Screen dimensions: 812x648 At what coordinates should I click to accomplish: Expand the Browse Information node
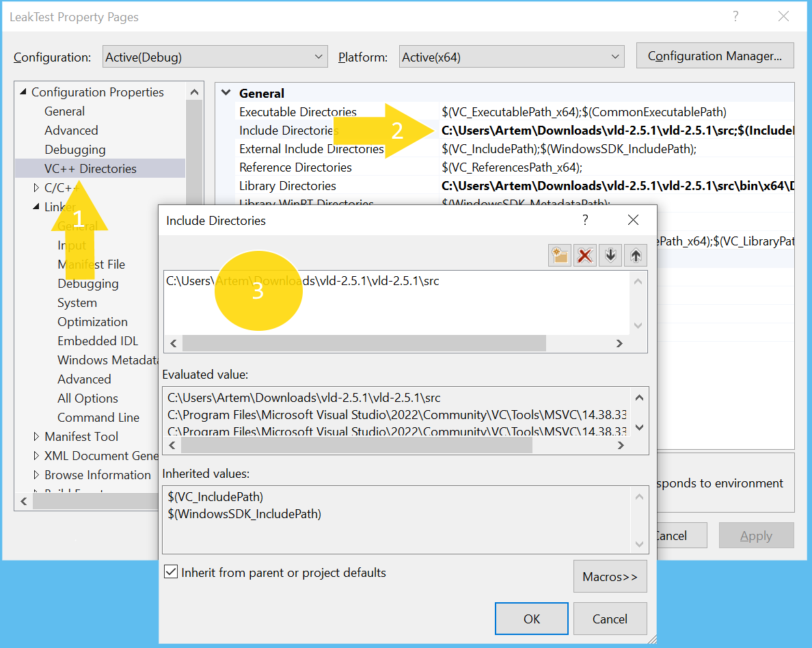coord(37,474)
